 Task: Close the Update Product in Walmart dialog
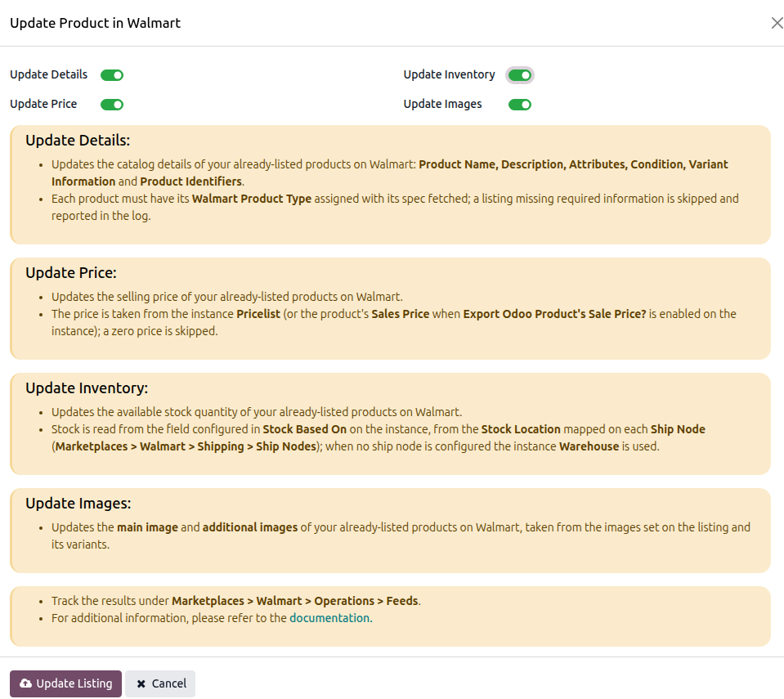click(x=777, y=23)
